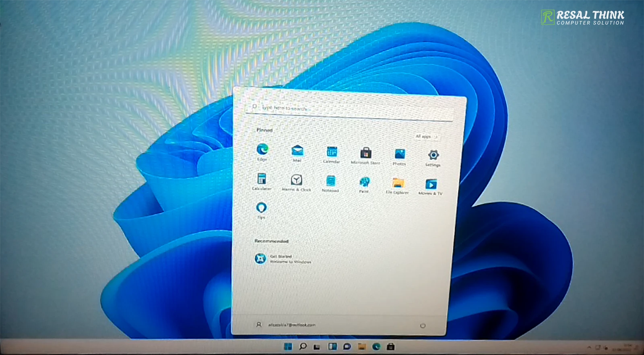Launch the Calendar app
The image size is (644, 355).
tap(332, 154)
